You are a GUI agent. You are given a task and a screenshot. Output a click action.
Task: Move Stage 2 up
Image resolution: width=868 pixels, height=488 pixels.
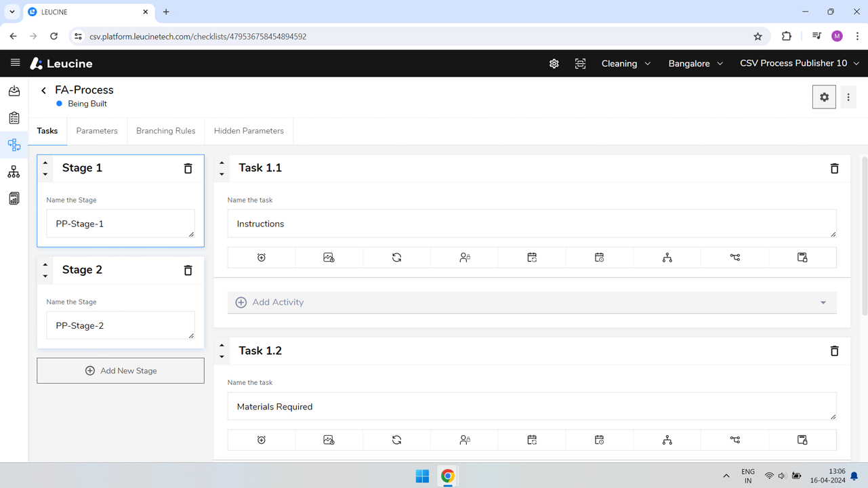45,265
